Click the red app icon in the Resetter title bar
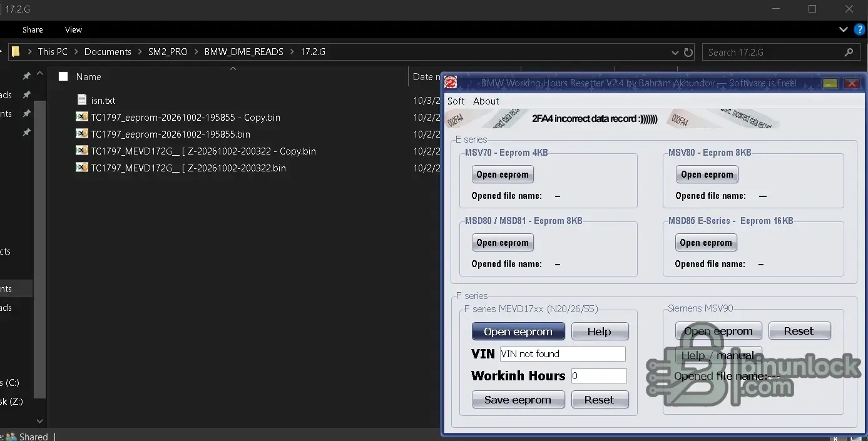The width and height of the screenshot is (868, 441). point(451,83)
